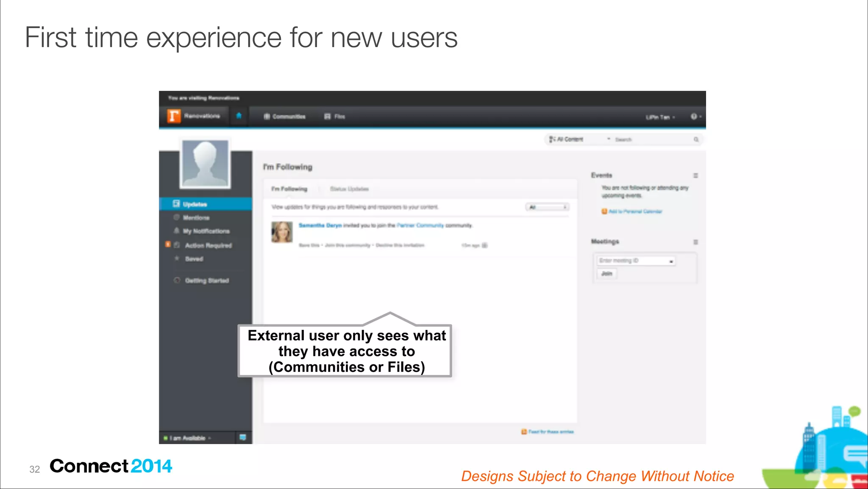Click the Join meeting button
Viewport: 868px width, 489px height.
pos(607,274)
